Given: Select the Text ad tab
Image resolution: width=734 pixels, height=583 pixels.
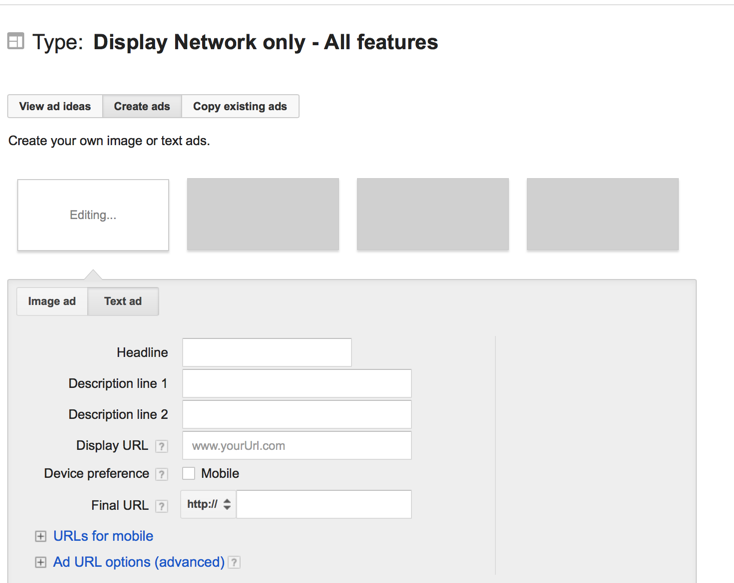Looking at the screenshot, I should (x=123, y=301).
